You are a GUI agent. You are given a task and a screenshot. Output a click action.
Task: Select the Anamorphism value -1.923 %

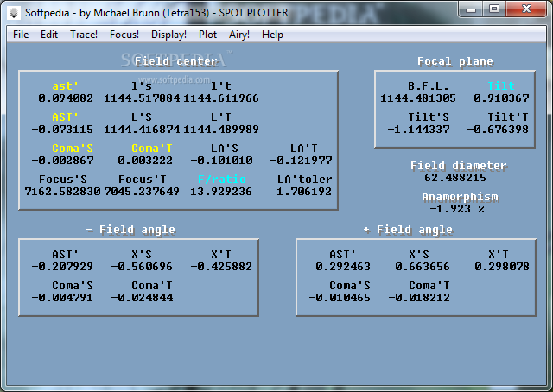[x=457, y=209]
